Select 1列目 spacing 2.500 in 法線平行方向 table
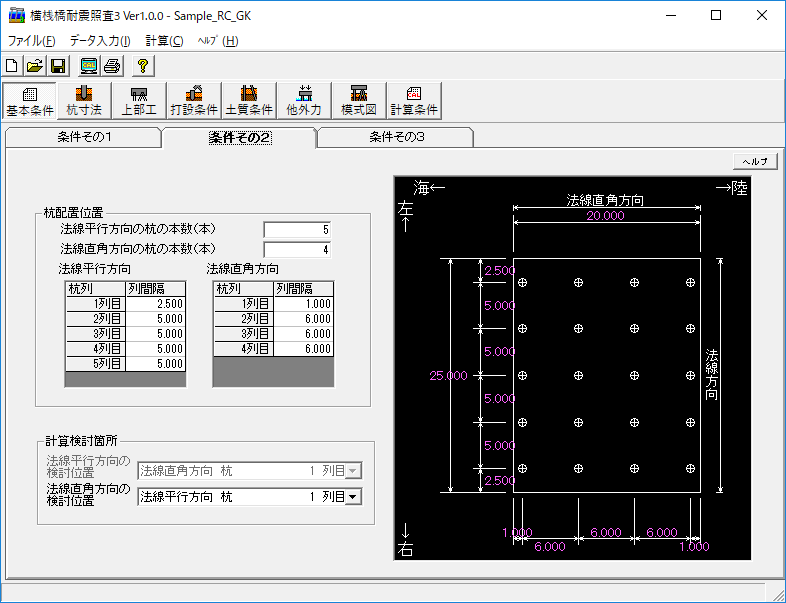 [x=156, y=304]
